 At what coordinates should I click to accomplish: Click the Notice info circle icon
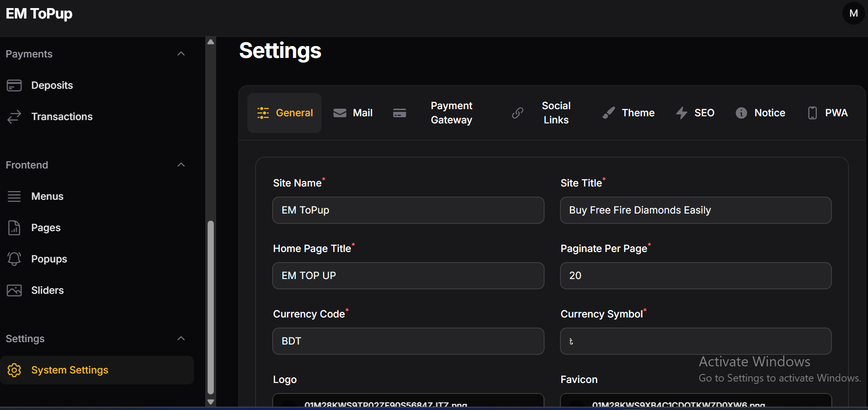[741, 113]
